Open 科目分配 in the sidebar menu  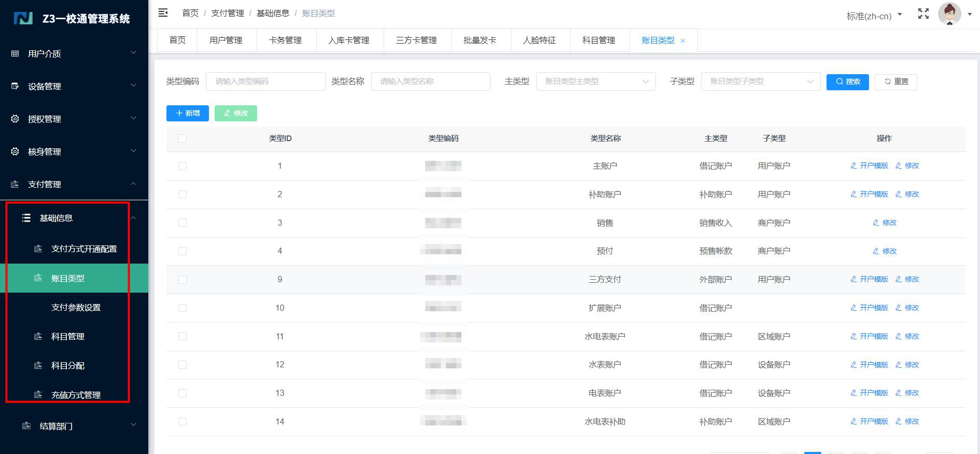pyautogui.click(x=68, y=366)
